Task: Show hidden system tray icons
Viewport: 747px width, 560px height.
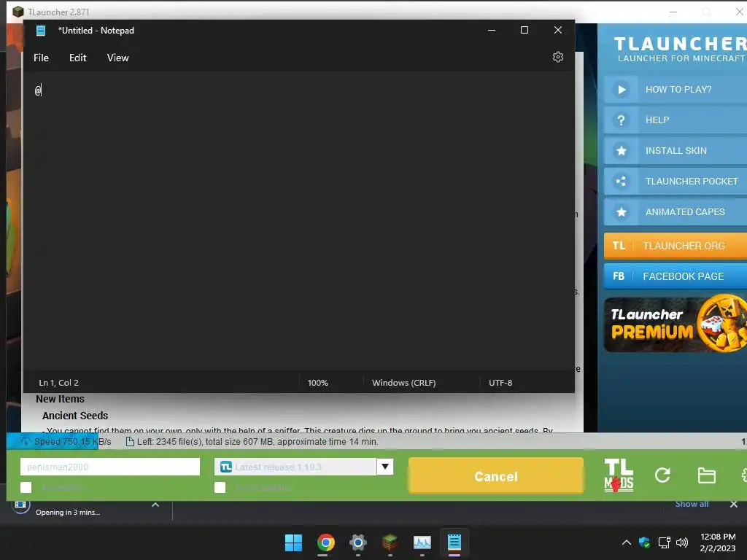Action: click(x=627, y=542)
